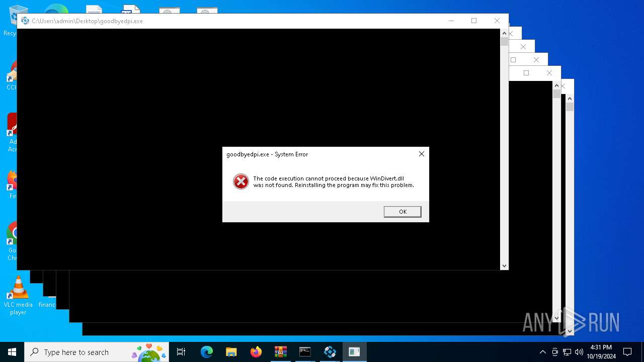Click the goodbyedpi.exe console title bar icon

[25, 21]
